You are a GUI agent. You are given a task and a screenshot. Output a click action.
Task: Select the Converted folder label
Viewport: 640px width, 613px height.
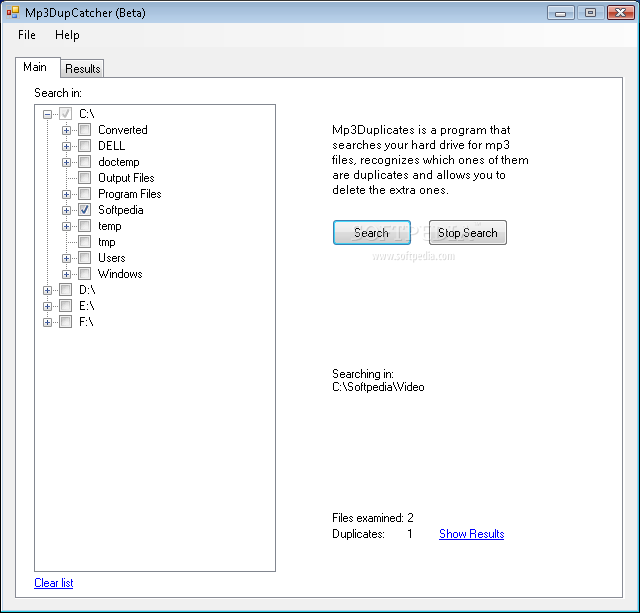click(122, 130)
